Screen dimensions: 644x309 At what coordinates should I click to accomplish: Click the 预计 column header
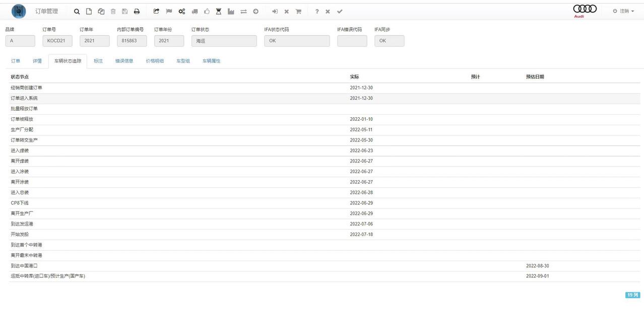coord(476,77)
